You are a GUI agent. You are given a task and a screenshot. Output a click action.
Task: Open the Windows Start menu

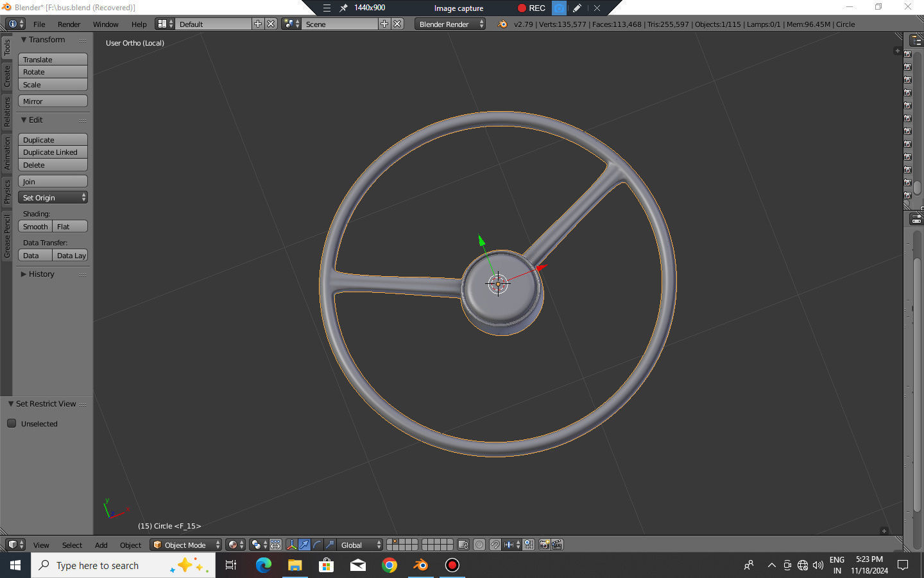[x=15, y=565]
